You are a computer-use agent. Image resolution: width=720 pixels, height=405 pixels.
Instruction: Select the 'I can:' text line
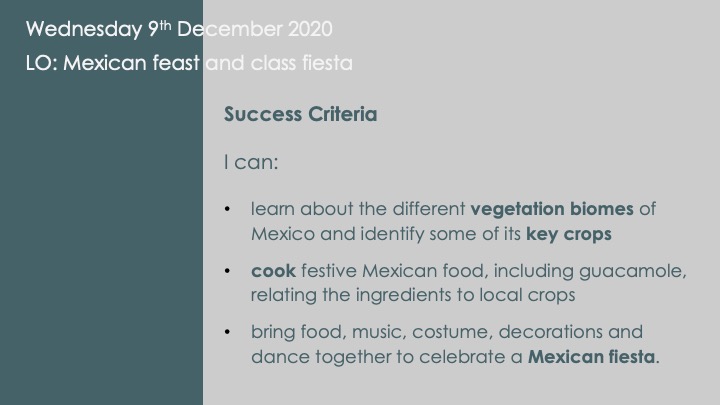pos(251,162)
